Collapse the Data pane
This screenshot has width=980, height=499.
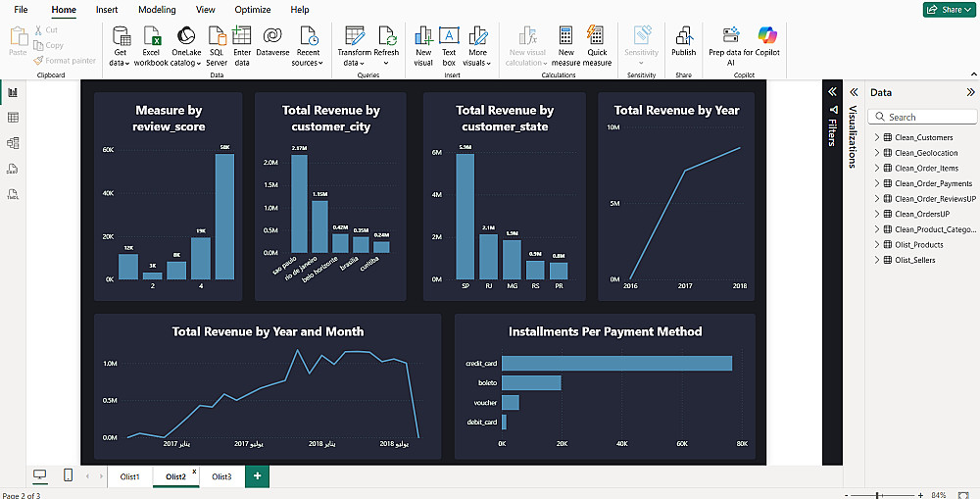[x=970, y=92]
